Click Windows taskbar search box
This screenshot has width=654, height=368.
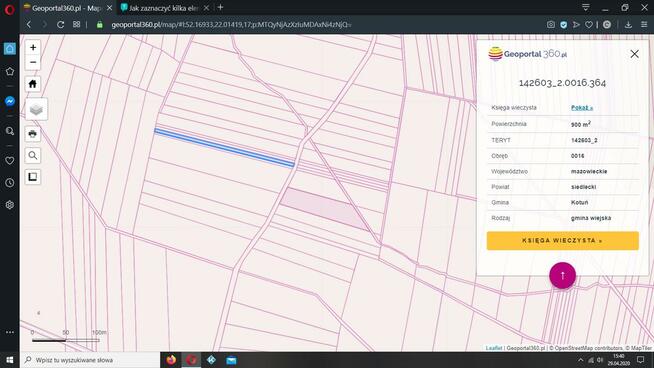pos(90,360)
